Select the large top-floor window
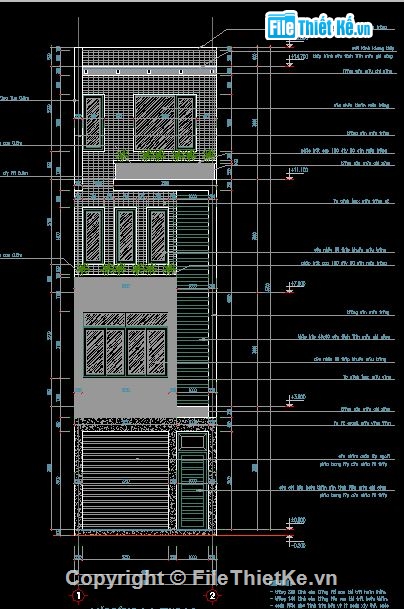 165,122
